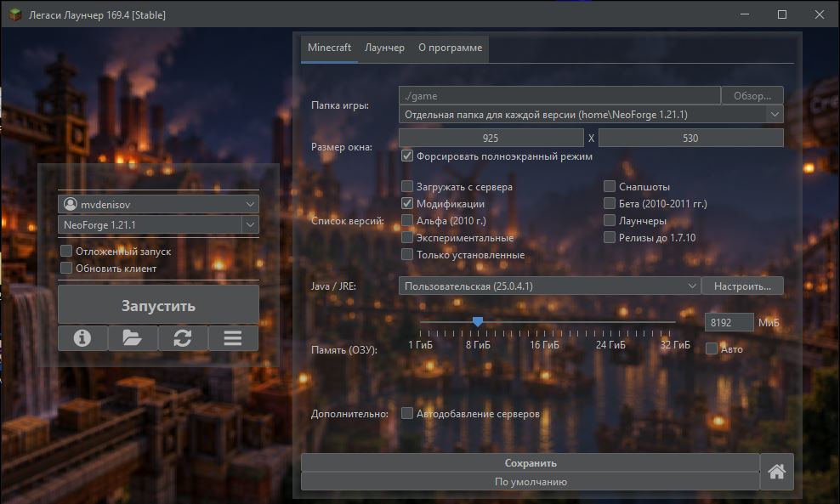Toggle the Авто memory checkbox
The width and height of the screenshot is (840, 504).
[x=712, y=348]
